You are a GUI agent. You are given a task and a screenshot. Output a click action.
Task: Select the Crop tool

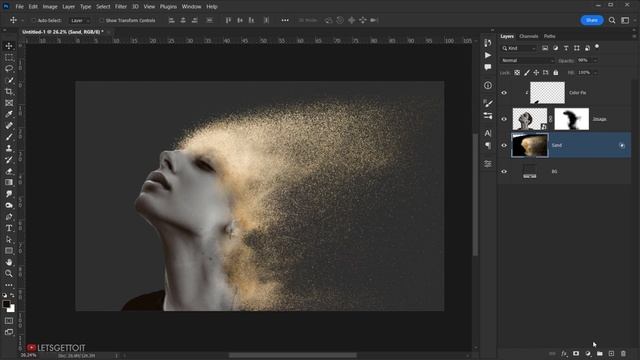[x=9, y=91]
